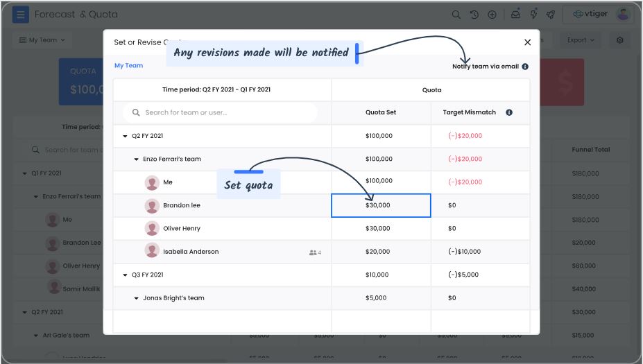
Task: Open the global search icon
Action: pos(456,15)
